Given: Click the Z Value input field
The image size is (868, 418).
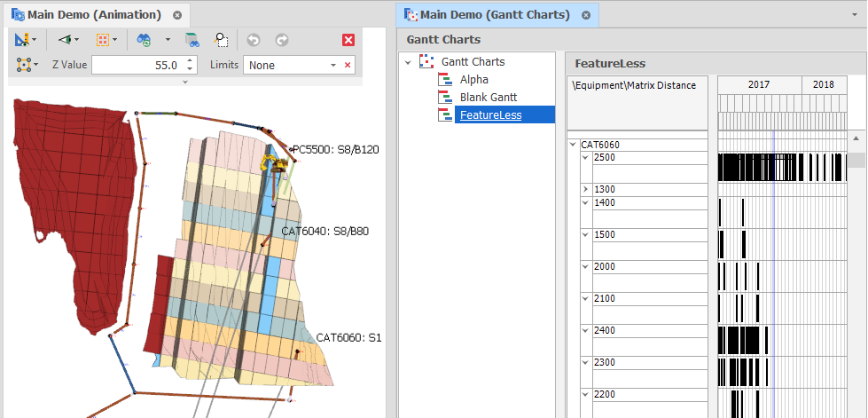Looking at the screenshot, I should click(135, 65).
